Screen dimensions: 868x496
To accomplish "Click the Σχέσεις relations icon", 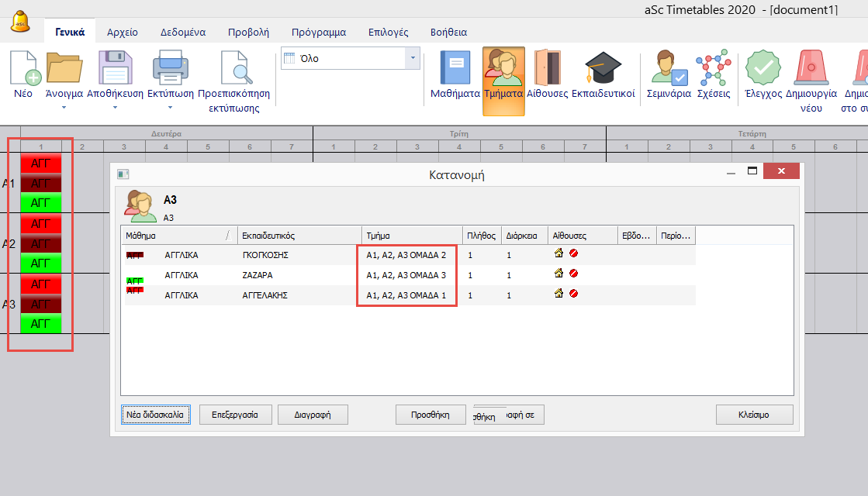I will point(713,70).
